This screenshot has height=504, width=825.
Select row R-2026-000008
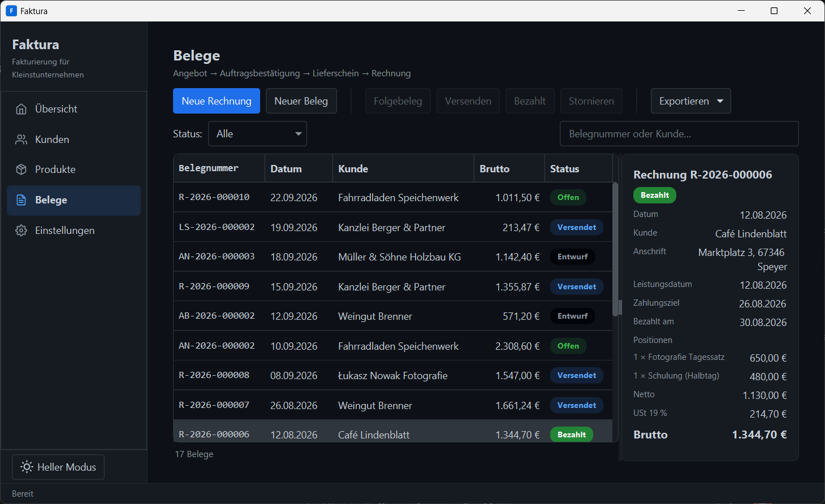(393, 375)
